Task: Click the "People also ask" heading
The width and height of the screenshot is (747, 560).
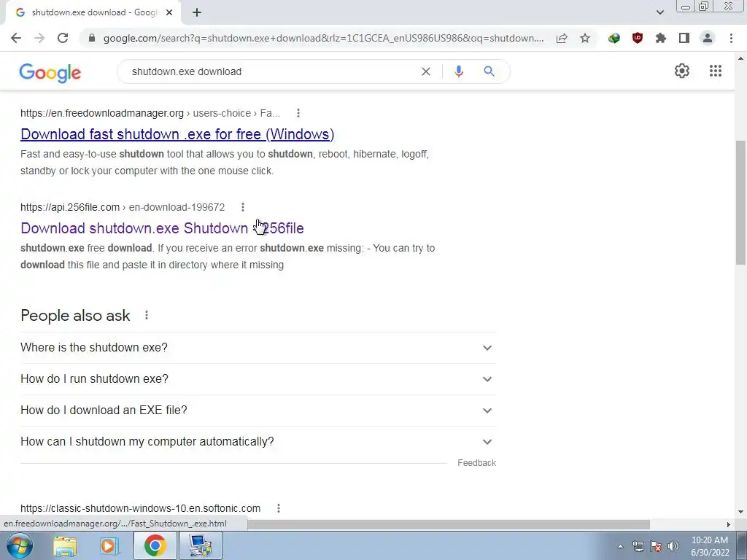Action: [75, 315]
